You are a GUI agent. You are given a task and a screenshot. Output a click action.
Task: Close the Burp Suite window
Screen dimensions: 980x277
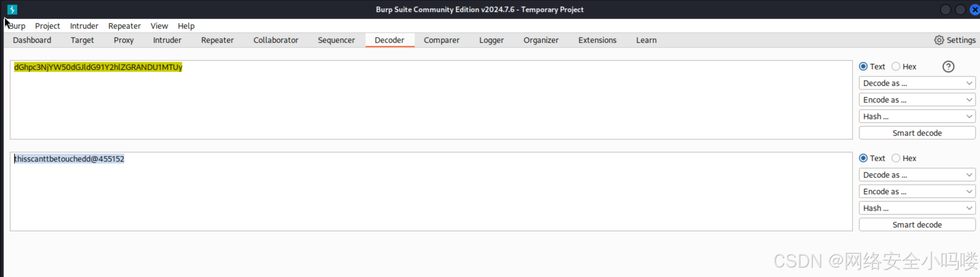[x=975, y=9]
